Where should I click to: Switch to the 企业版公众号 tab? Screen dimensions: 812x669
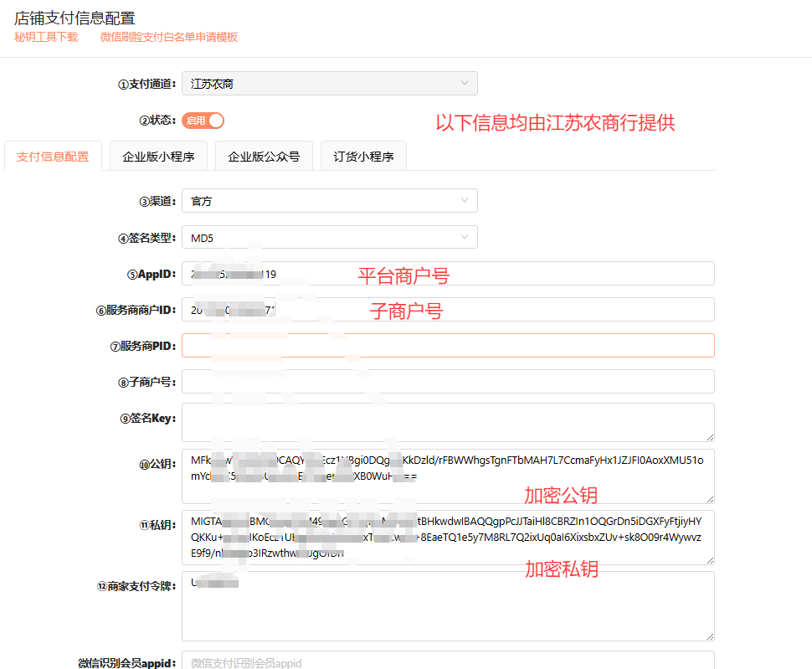264,157
